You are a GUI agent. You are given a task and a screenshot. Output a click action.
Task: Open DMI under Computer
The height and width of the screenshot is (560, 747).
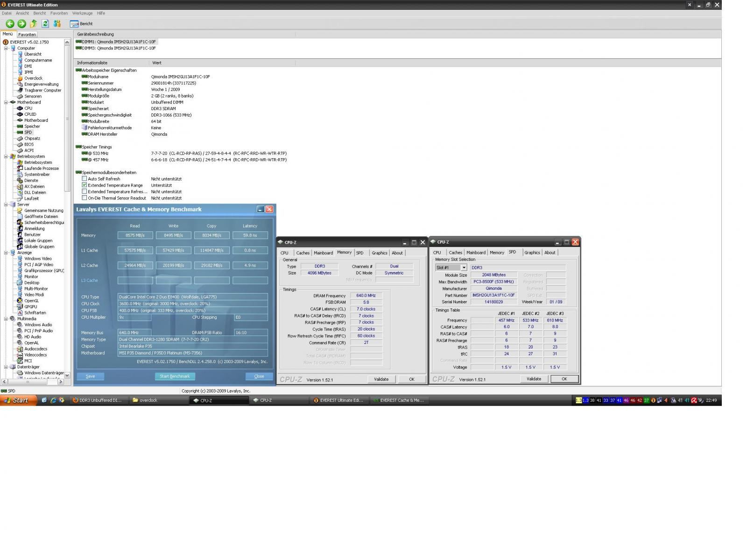click(28, 66)
